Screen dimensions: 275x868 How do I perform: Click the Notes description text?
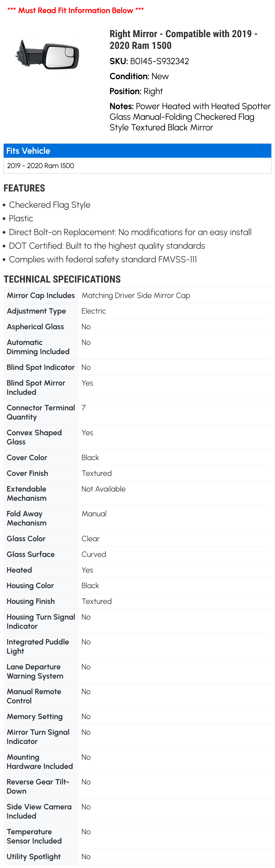tap(190, 117)
